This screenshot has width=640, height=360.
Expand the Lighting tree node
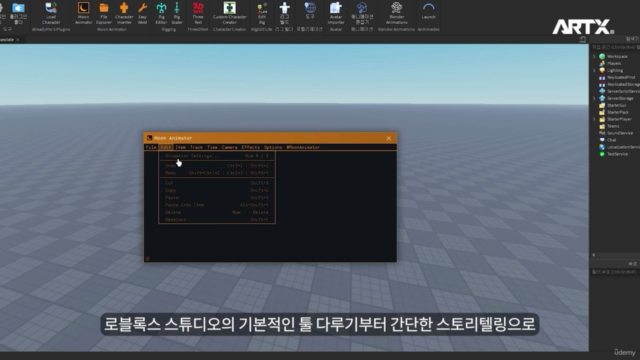[594, 70]
